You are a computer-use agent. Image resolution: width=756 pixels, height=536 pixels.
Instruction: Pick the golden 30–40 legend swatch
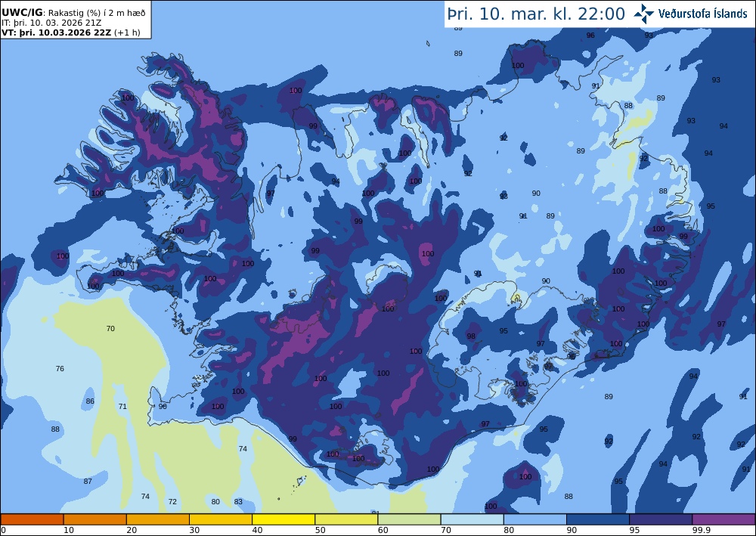click(x=221, y=519)
